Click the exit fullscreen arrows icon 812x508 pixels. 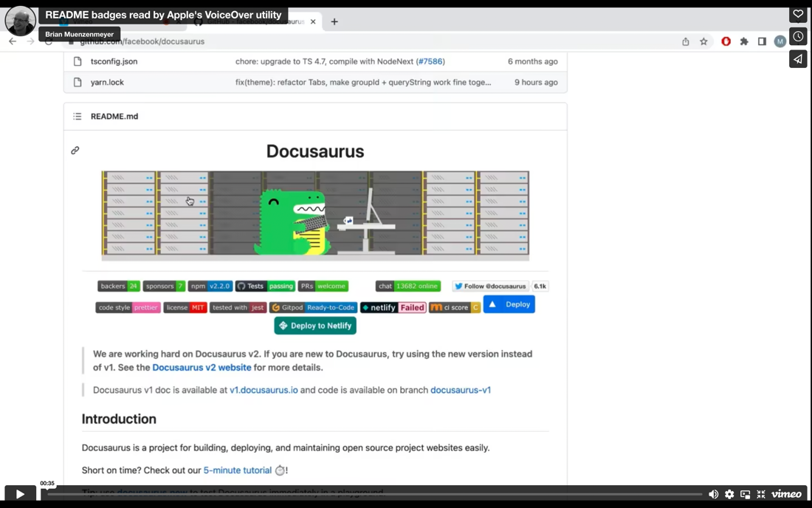(760, 493)
